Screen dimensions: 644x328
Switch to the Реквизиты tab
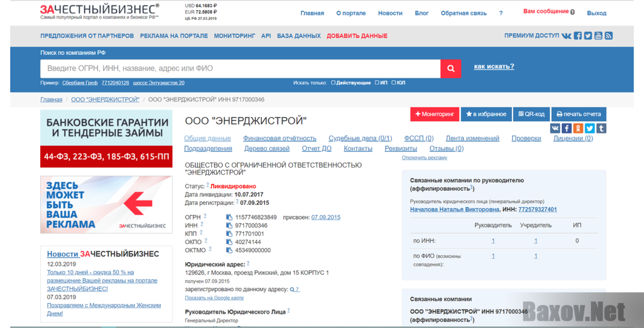click(401, 149)
